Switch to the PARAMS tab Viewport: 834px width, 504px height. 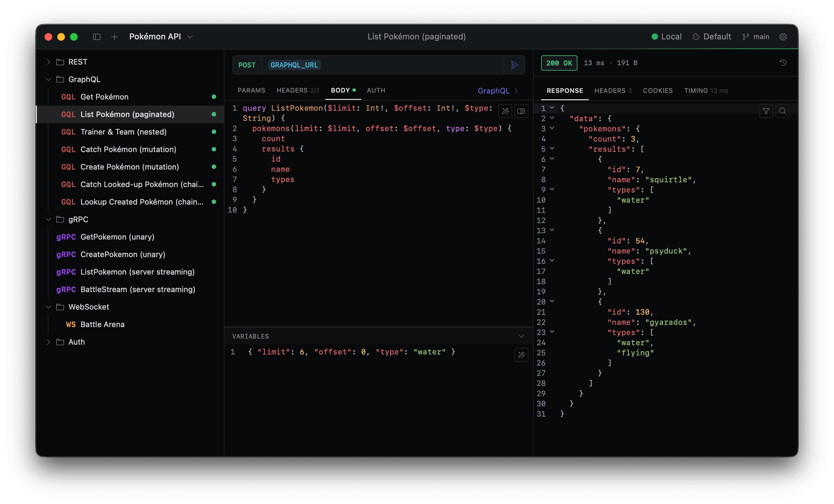(252, 90)
